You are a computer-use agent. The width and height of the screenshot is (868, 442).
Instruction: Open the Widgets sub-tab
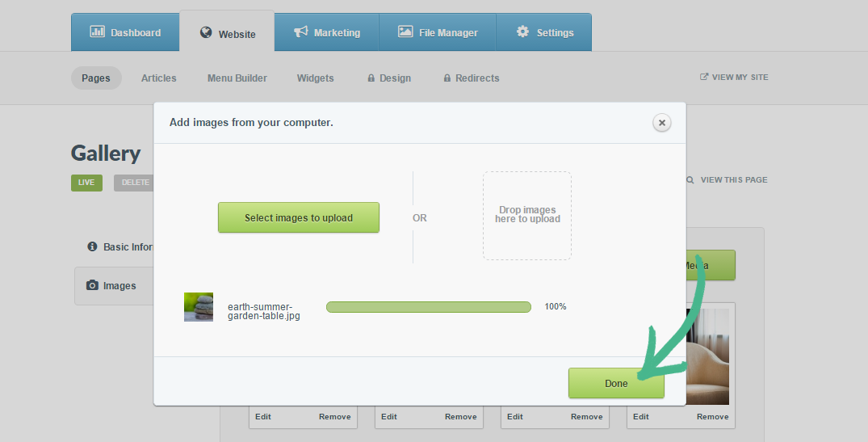315,78
